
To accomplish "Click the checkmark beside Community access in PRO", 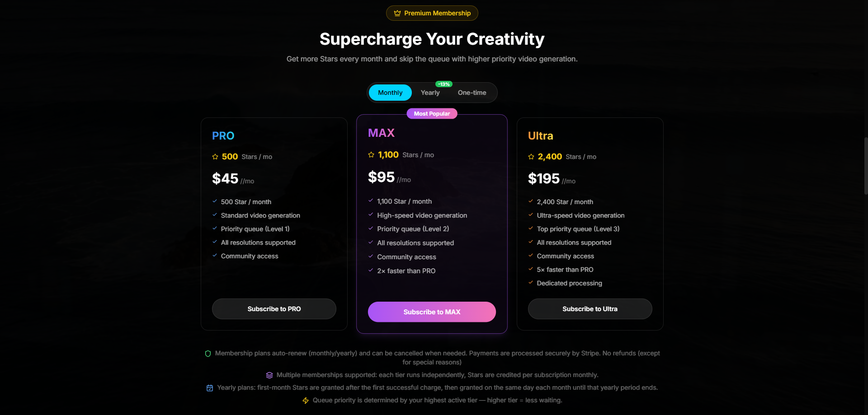I will [x=214, y=256].
